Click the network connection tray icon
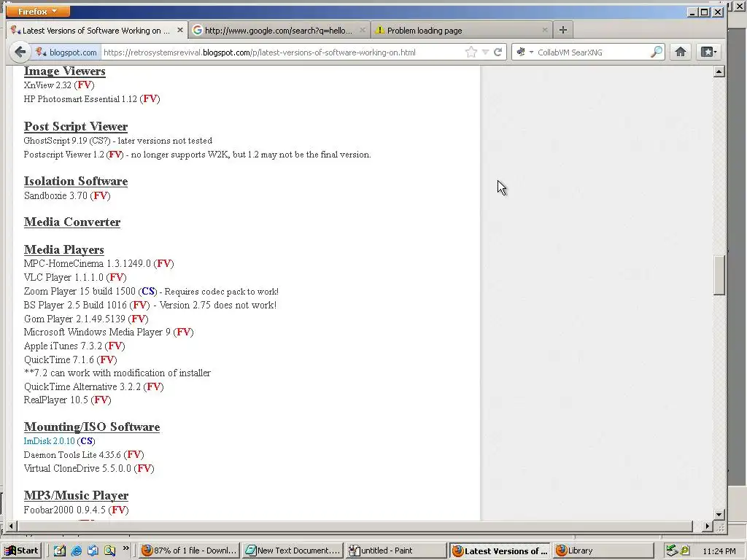The width and height of the screenshot is (747, 560). 671,551
